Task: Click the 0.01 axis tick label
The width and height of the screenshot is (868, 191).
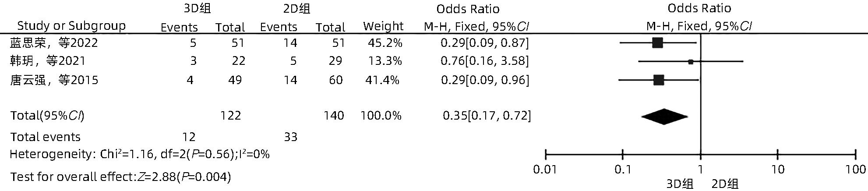Action: coord(545,170)
